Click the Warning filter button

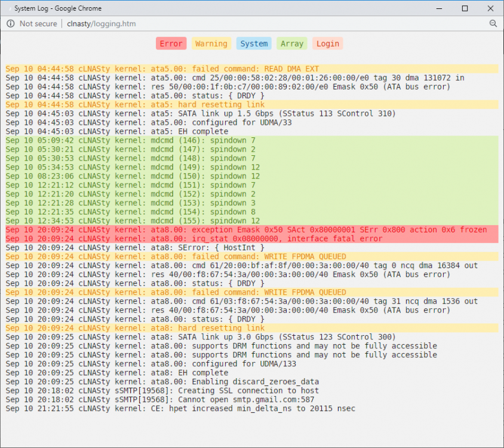211,44
